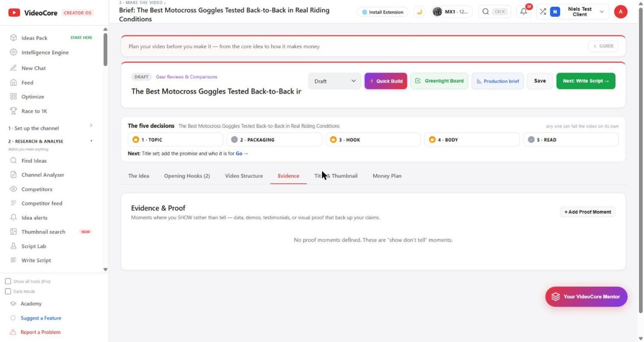Toggle the moon theme icon in header

pos(419,12)
